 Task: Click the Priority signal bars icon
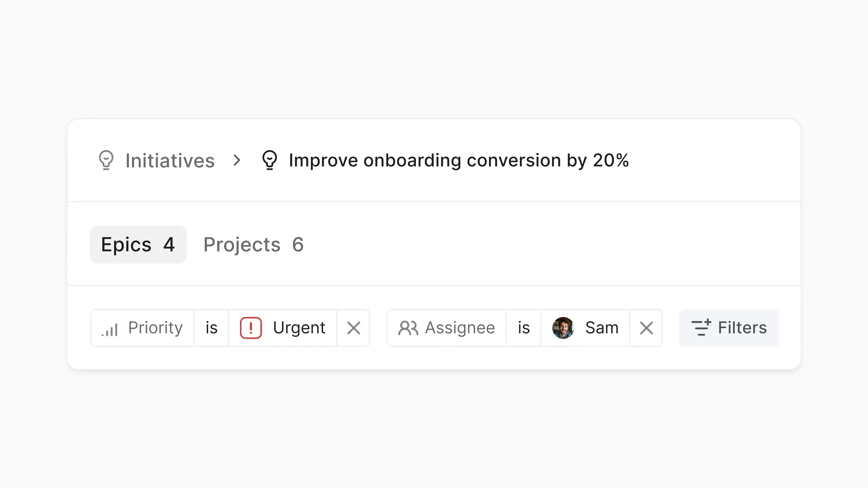pyautogui.click(x=110, y=328)
